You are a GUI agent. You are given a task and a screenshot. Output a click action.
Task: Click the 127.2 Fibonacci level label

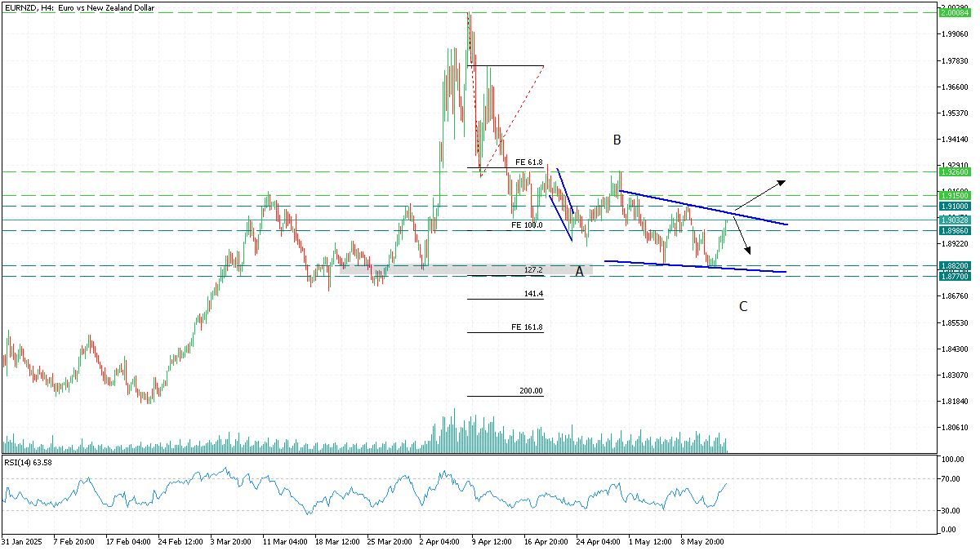click(x=533, y=269)
